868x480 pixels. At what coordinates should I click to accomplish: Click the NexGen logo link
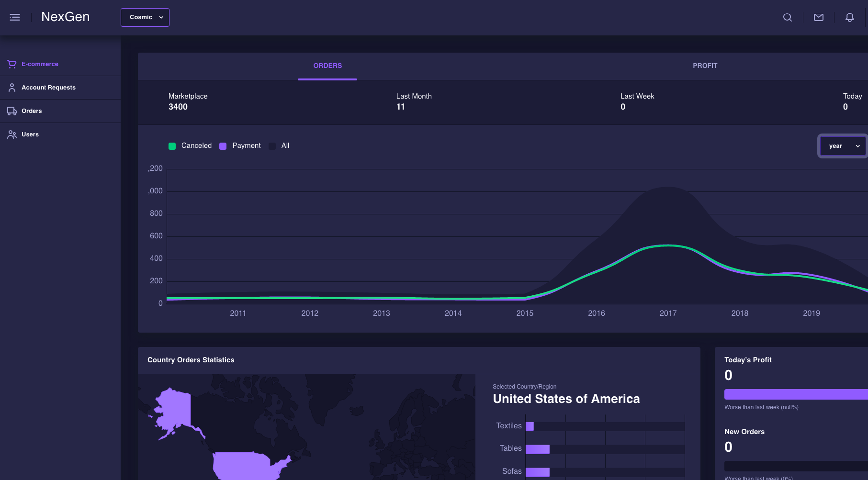click(66, 17)
